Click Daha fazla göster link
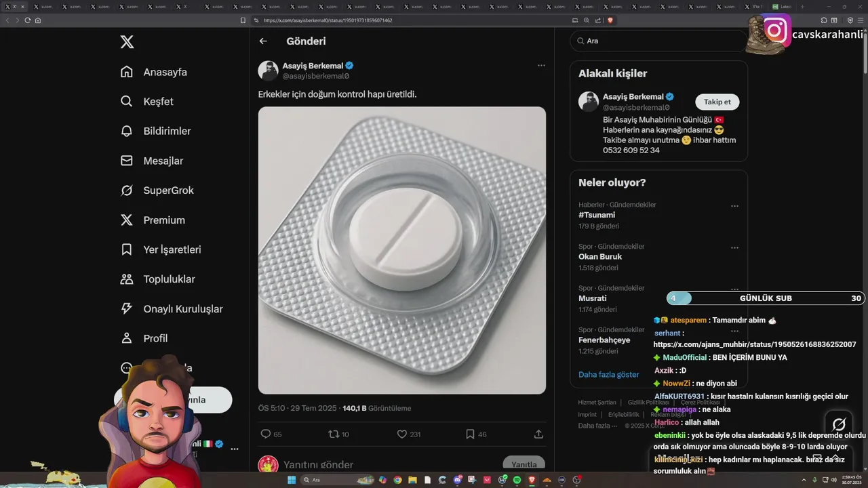 pos(609,374)
